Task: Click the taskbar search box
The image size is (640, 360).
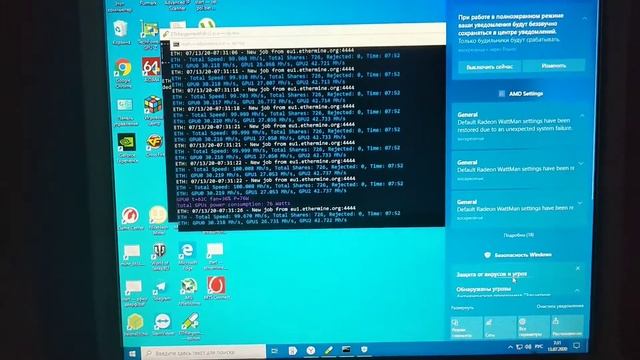Action: pos(203,353)
